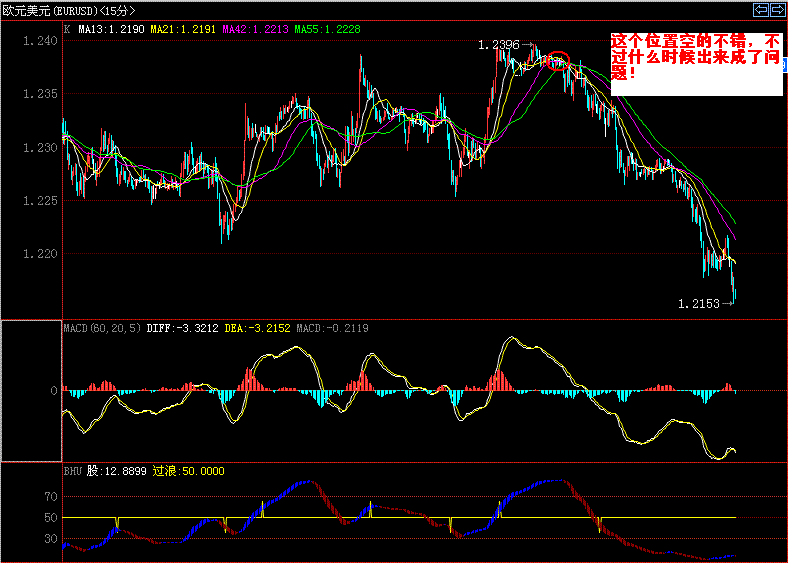Click the 30 level on BHU axis
This screenshot has height=563, width=788.
[51, 539]
